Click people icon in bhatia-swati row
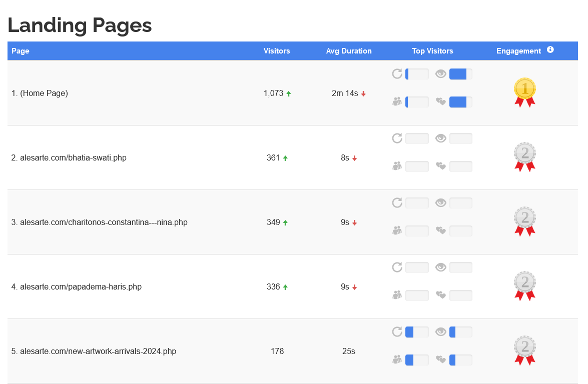Image resolution: width=588 pixels, height=384 pixels. click(397, 166)
